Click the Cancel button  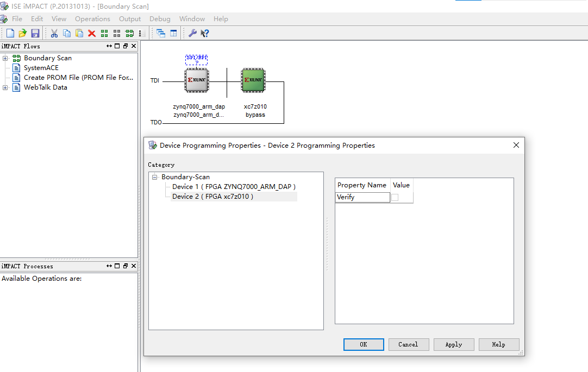(x=409, y=345)
